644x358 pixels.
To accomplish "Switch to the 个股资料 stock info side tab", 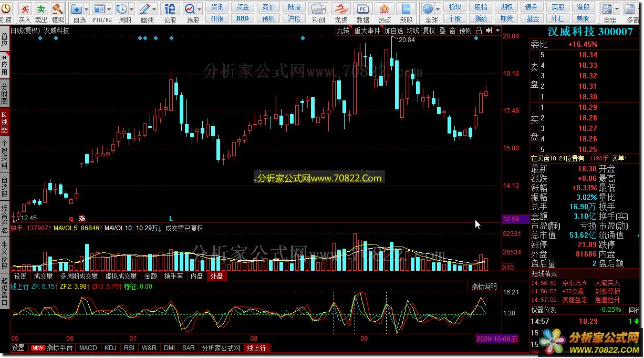I will [x=5, y=153].
